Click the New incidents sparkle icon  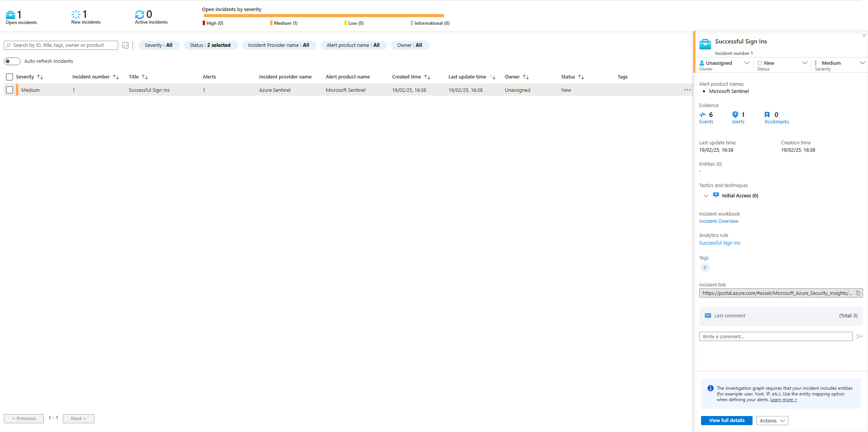pos(76,14)
